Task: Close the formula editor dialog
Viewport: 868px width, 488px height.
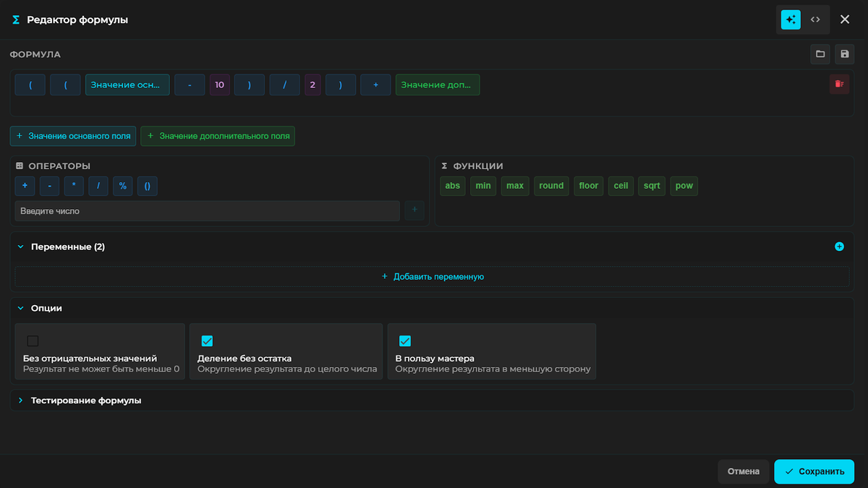Action: [x=845, y=20]
